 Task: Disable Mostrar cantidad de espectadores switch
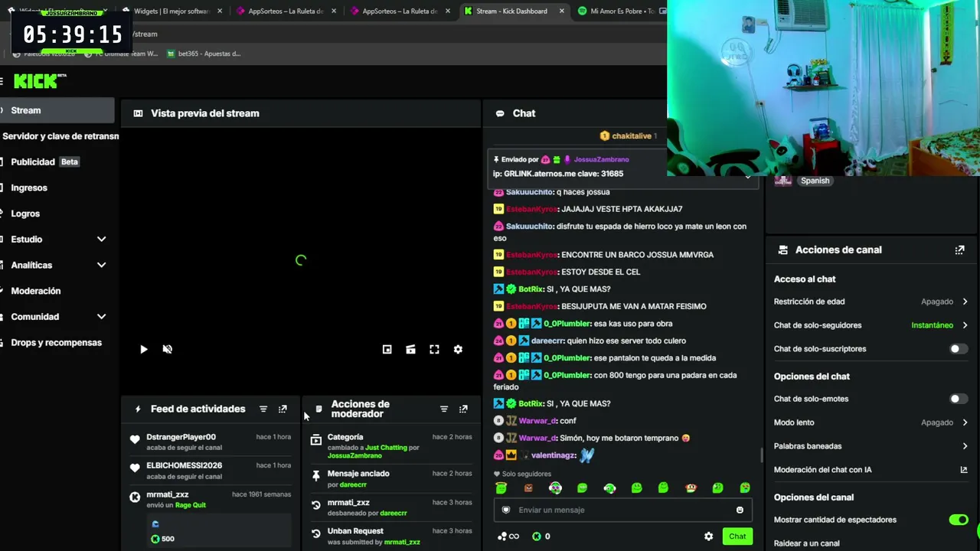point(959,520)
